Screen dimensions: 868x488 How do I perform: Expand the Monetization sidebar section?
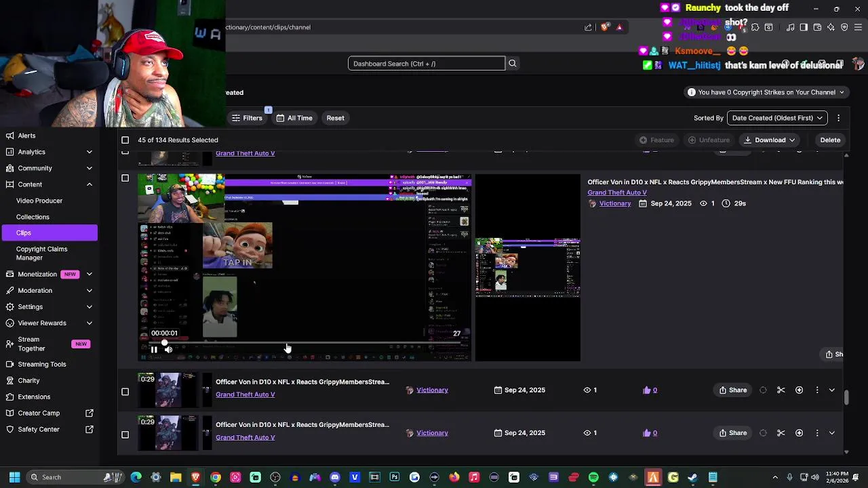coord(89,274)
